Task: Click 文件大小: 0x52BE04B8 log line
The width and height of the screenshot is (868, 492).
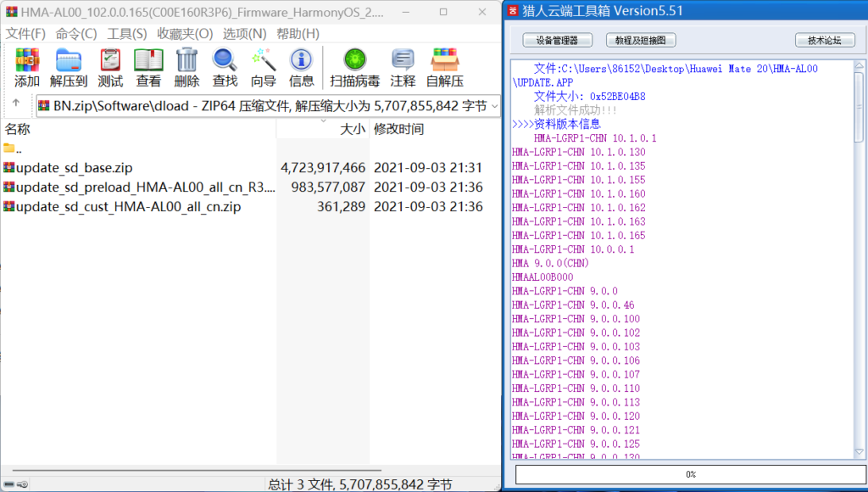Action: click(x=590, y=97)
